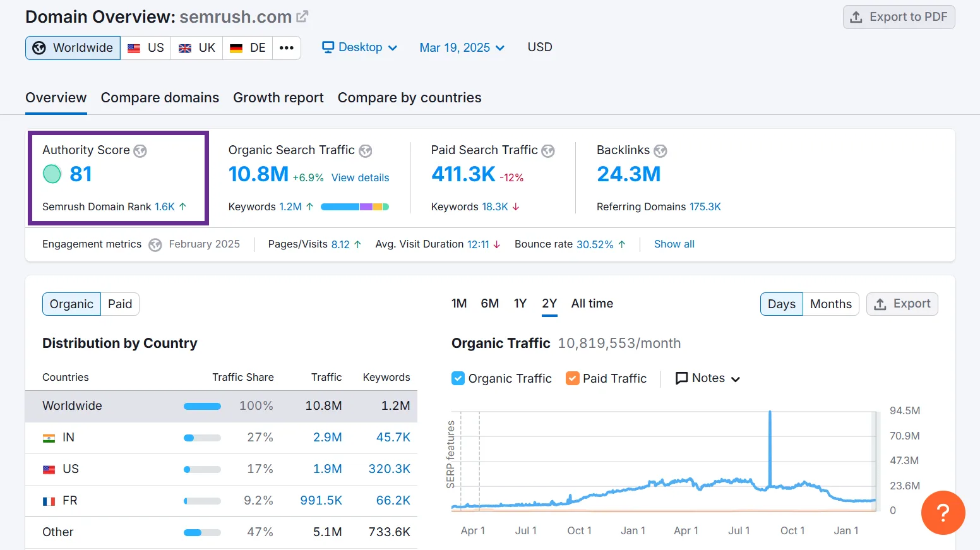Click the green Authority Score circle indicator
Screen dimensions: 980x550
tap(52, 174)
